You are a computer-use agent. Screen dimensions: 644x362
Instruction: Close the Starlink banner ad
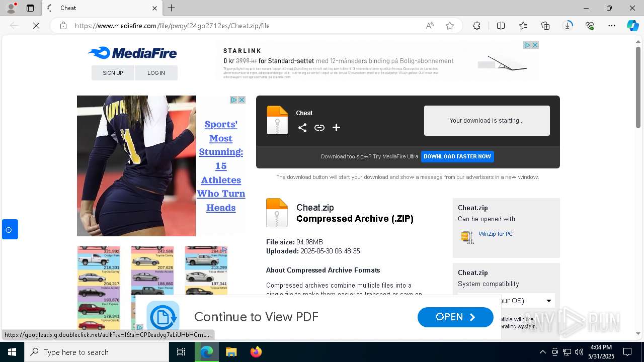click(x=535, y=45)
